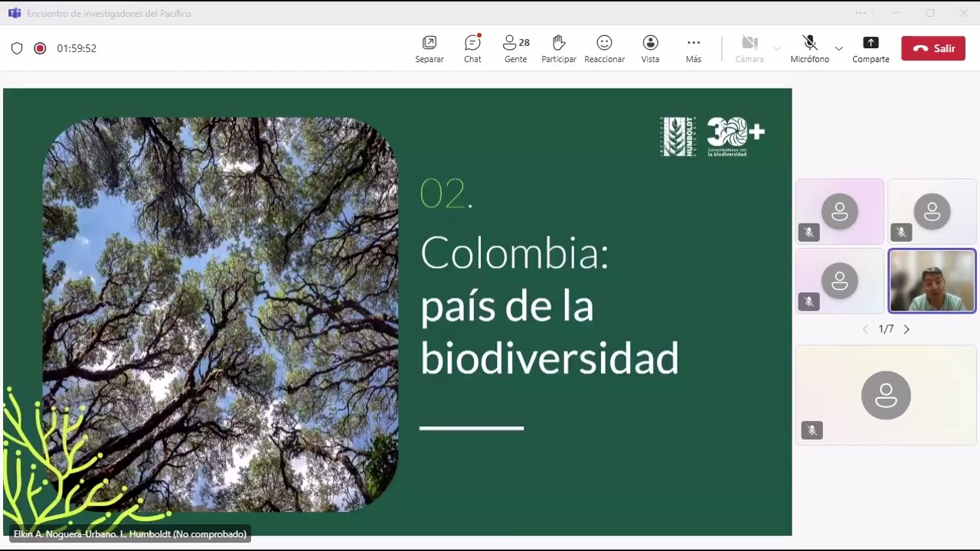Click the recording indicator icon
Image resolution: width=980 pixels, height=551 pixels.
point(40,48)
